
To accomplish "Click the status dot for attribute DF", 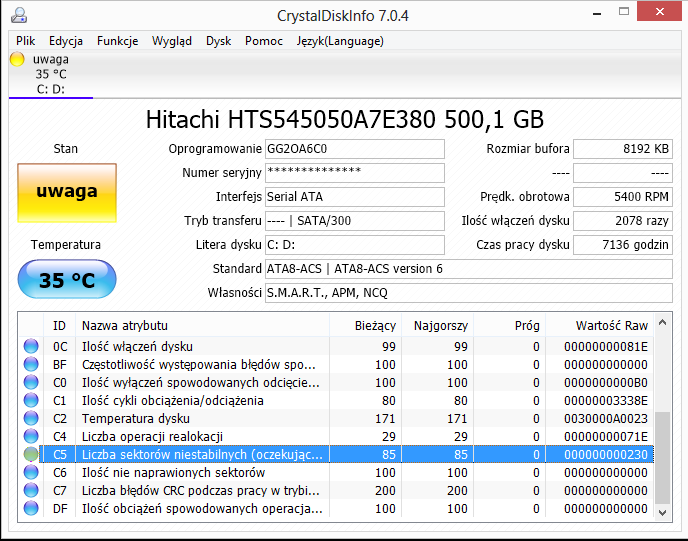I will point(31,508).
